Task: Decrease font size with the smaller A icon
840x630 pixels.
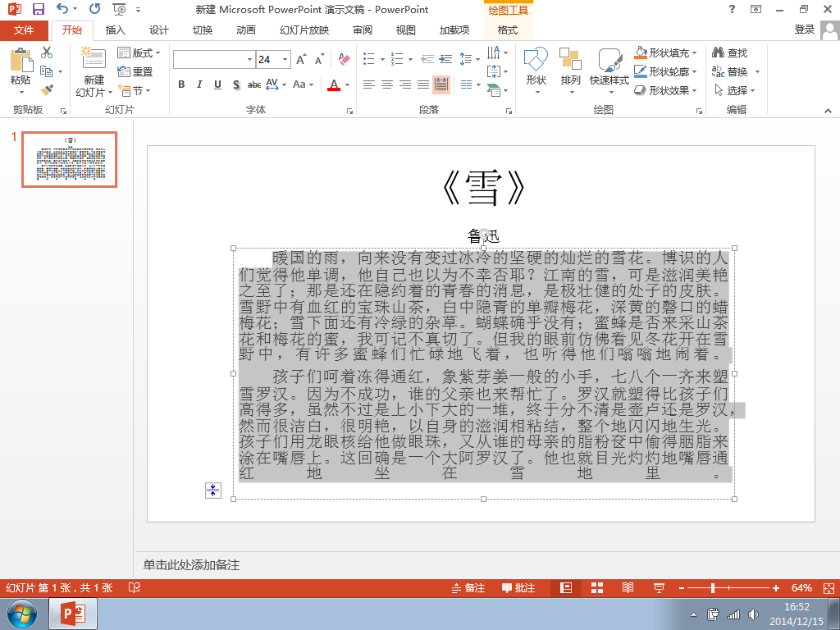Action: coord(319,59)
